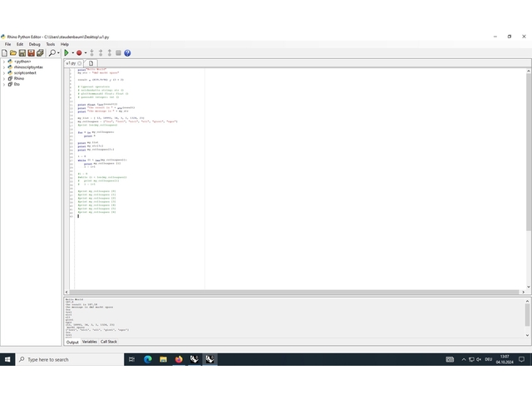Switch to second Rhino taskbar window

click(x=209, y=359)
